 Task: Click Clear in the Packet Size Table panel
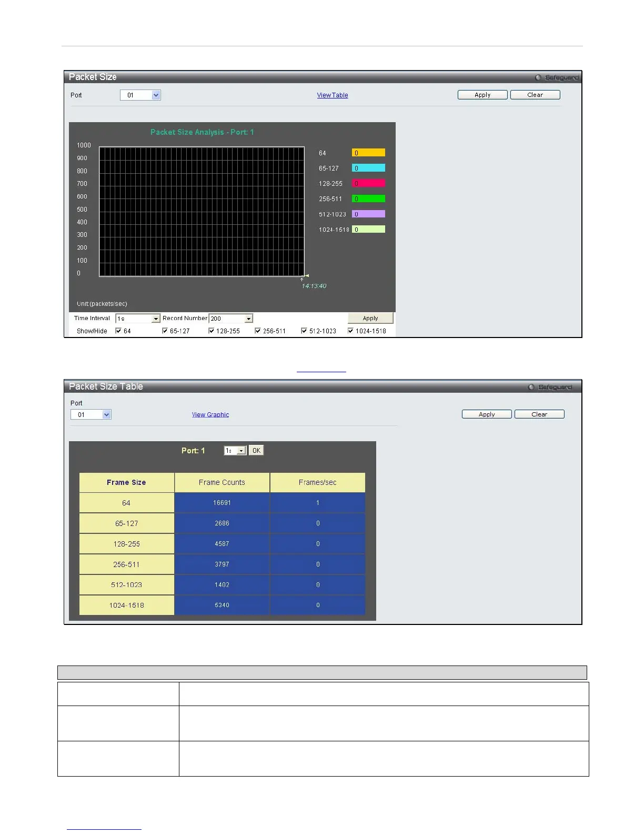pyautogui.click(x=539, y=414)
